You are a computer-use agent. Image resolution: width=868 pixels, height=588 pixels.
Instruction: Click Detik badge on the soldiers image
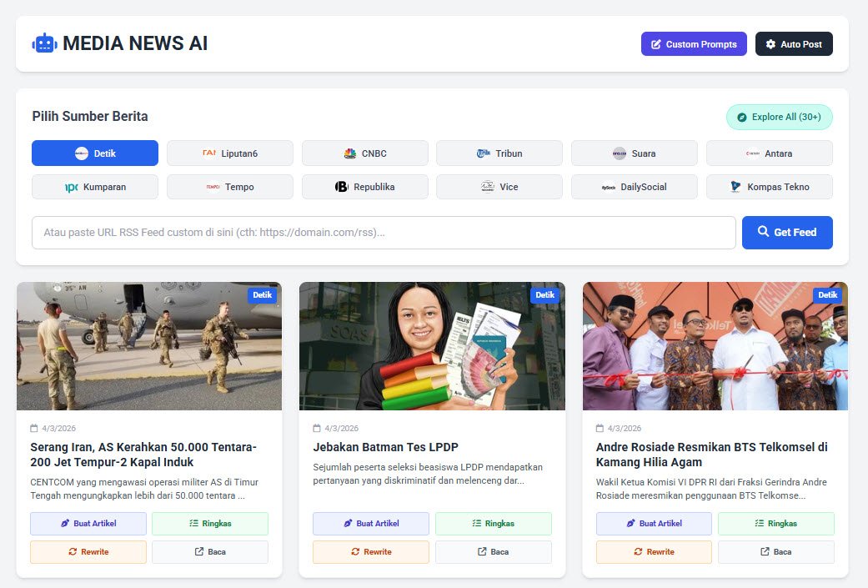tap(263, 295)
